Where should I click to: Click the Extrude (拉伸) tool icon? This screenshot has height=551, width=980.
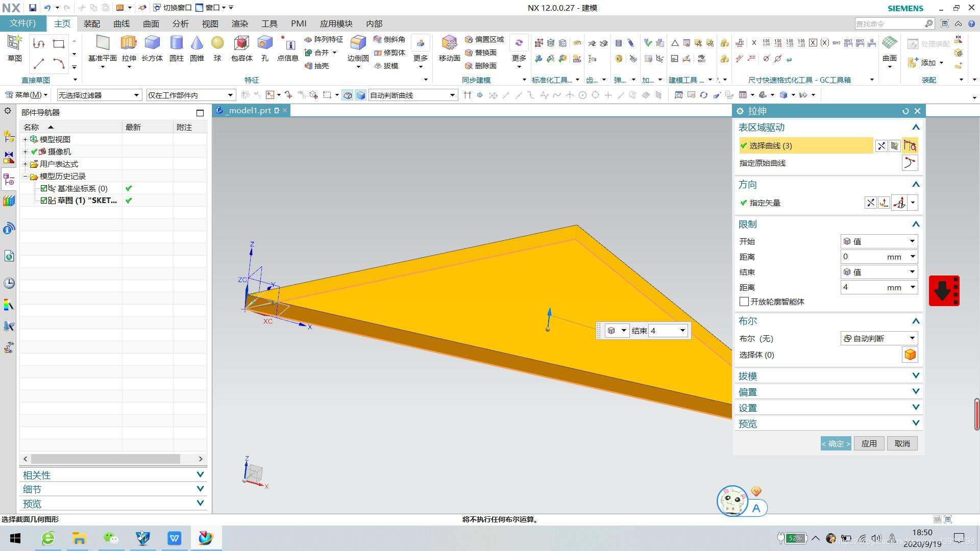point(129,44)
